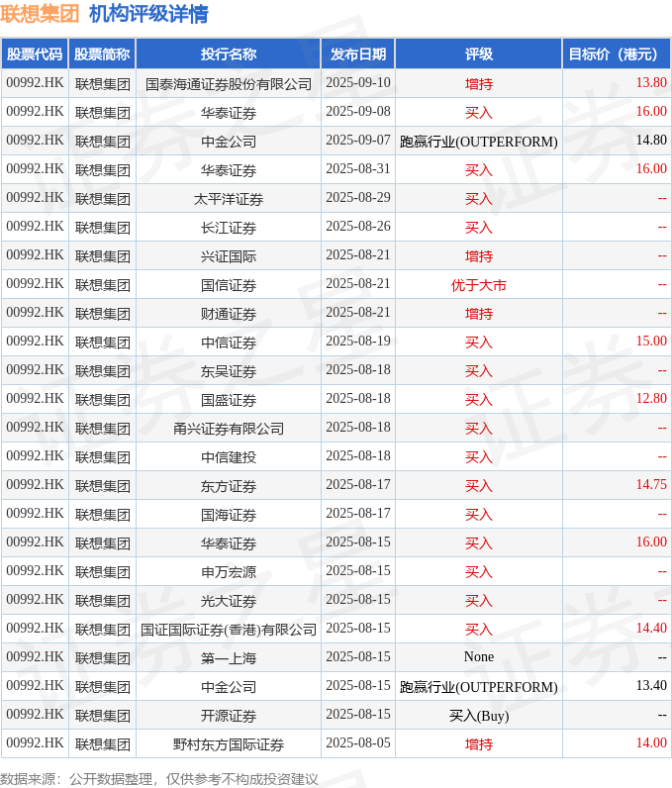Click 光大证券 cell
672x788 pixels.
[x=229, y=601]
